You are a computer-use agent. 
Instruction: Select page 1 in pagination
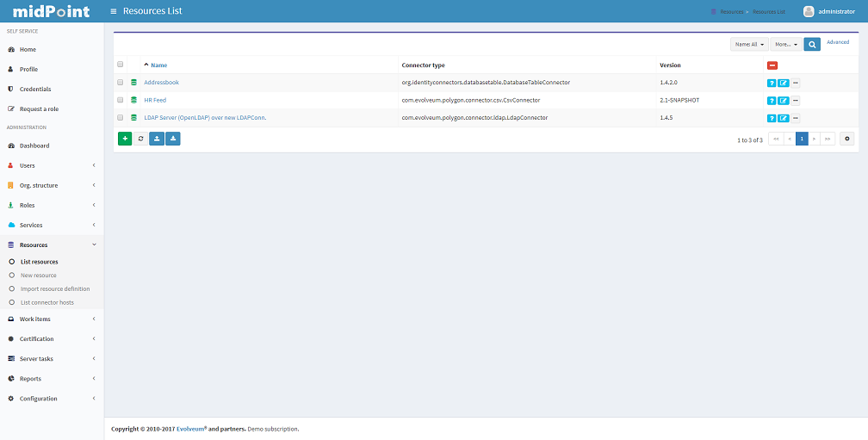tap(802, 139)
